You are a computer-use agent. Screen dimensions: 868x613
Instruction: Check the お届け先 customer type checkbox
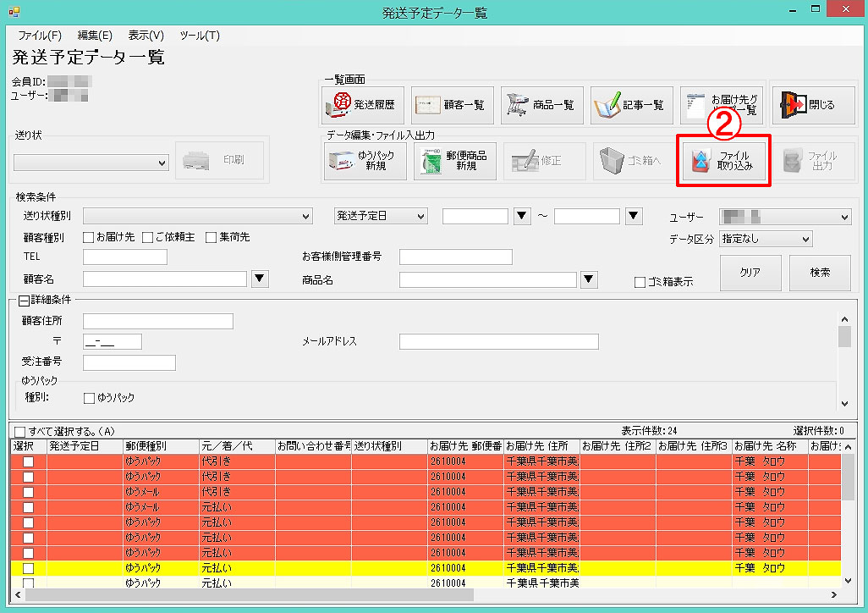89,238
